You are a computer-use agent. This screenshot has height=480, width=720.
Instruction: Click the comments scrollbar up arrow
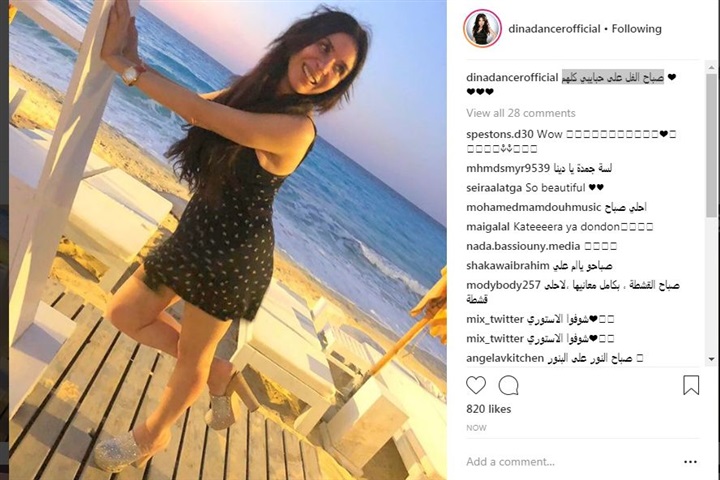(x=711, y=68)
